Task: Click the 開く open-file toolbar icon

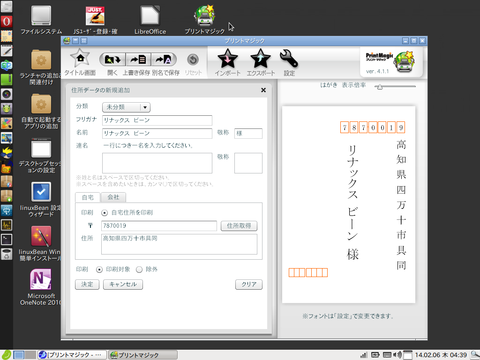Action: coord(112,60)
